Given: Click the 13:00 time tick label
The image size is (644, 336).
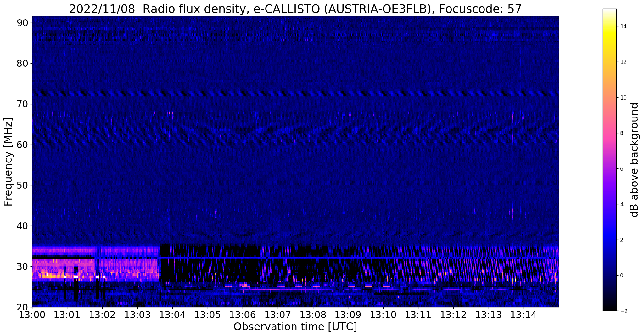Looking at the screenshot, I should 32,315.
